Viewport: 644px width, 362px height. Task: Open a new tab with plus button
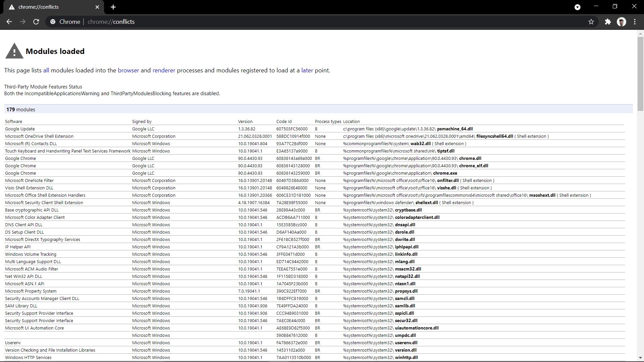[113, 7]
